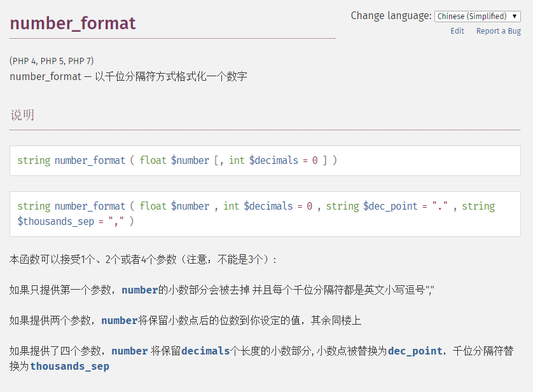Click 'string' return type in the first signature
This screenshot has width=533, height=392.
click(x=34, y=160)
